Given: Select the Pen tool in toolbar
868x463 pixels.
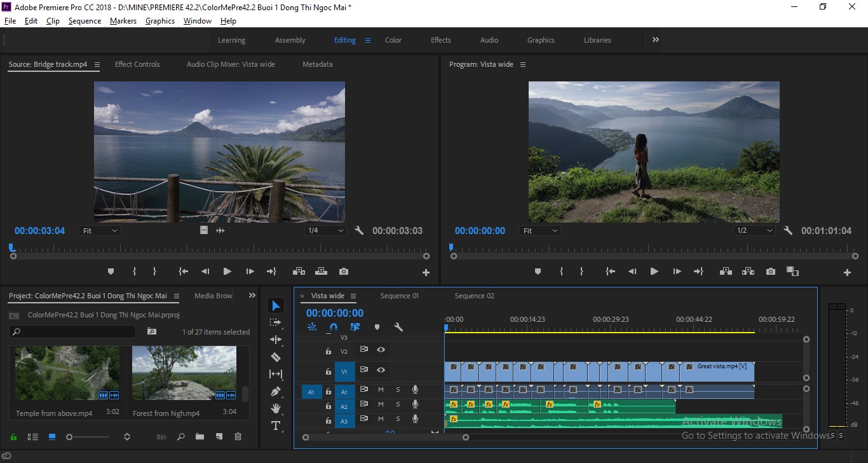Looking at the screenshot, I should click(x=276, y=391).
